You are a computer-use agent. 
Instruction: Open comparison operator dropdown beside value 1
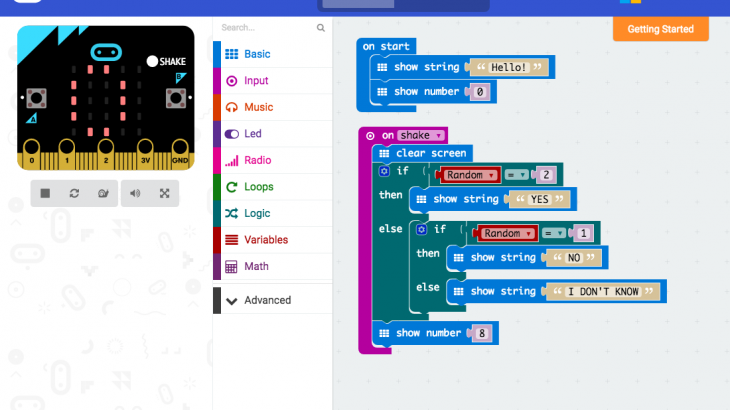coord(554,233)
